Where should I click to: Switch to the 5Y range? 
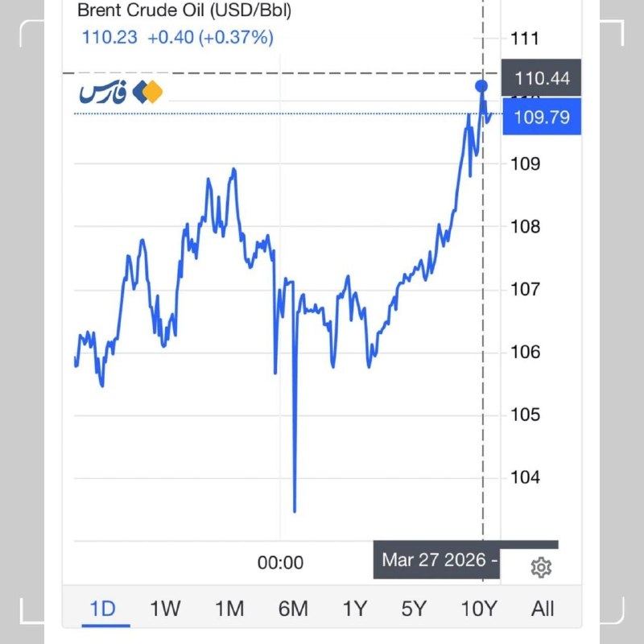click(x=415, y=609)
